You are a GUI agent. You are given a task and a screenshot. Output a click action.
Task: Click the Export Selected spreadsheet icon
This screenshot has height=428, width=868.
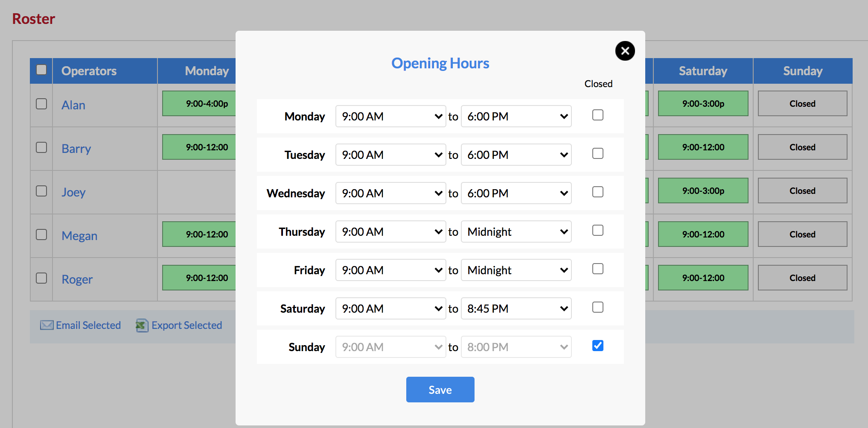coord(142,325)
